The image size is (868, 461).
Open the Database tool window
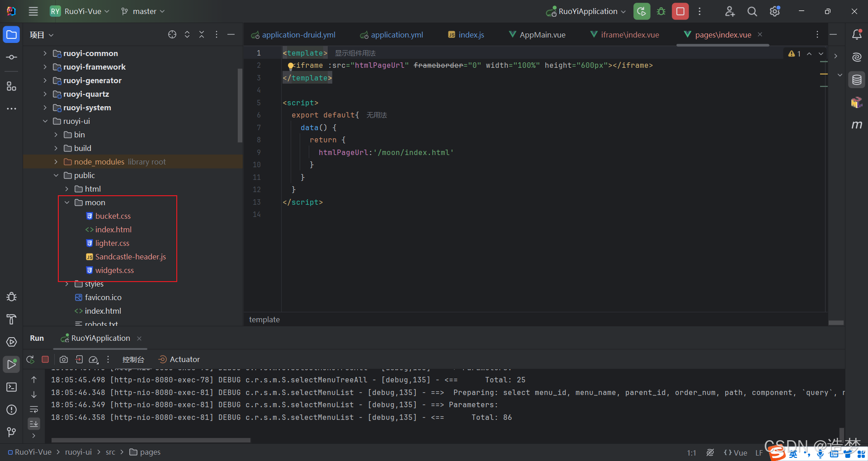(857, 80)
